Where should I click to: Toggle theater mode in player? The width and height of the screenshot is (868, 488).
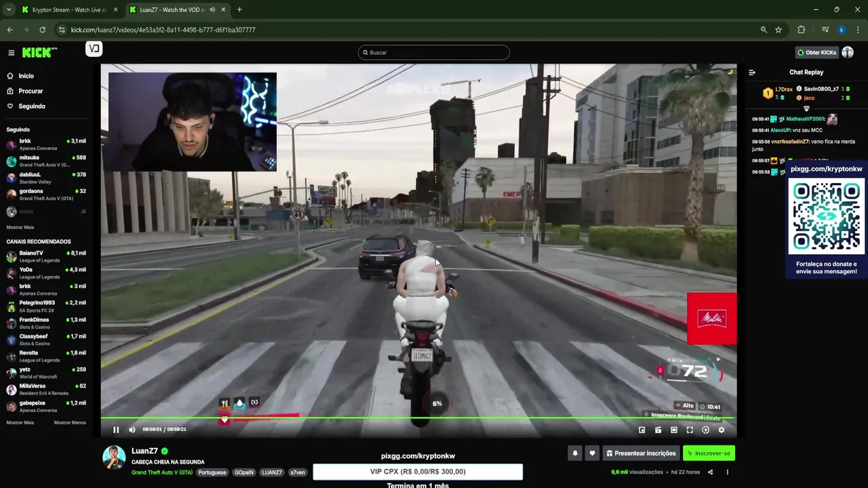pyautogui.click(x=674, y=430)
